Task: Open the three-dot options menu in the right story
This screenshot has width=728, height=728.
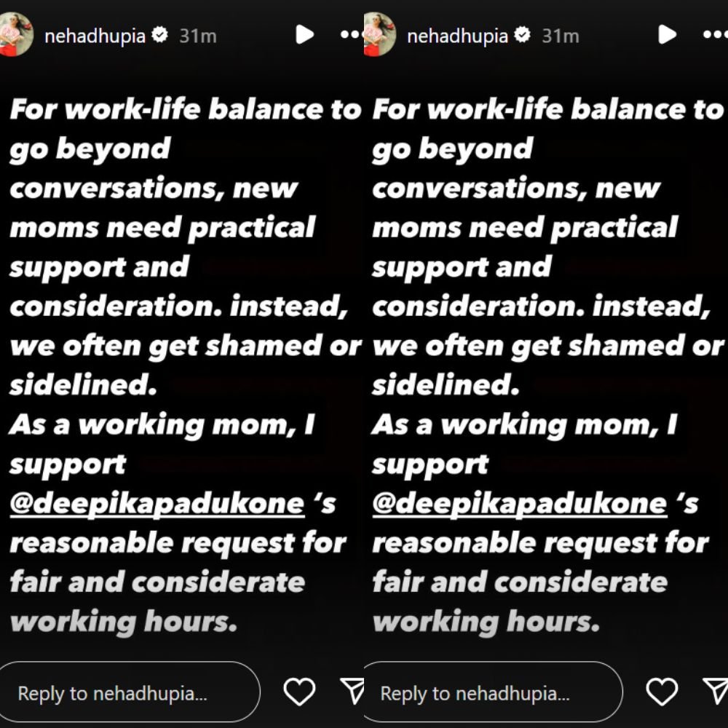Action: (x=715, y=34)
